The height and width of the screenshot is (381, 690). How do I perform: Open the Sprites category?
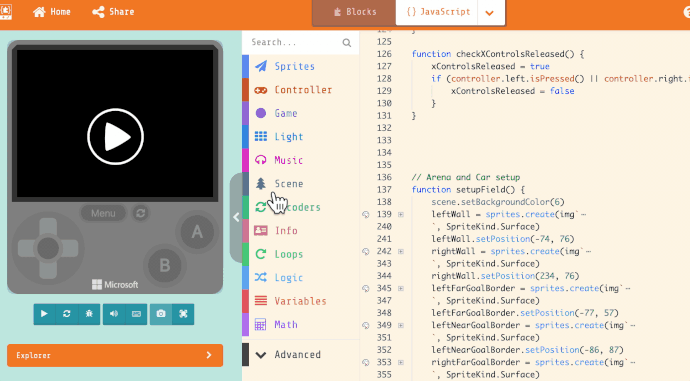pos(301,66)
